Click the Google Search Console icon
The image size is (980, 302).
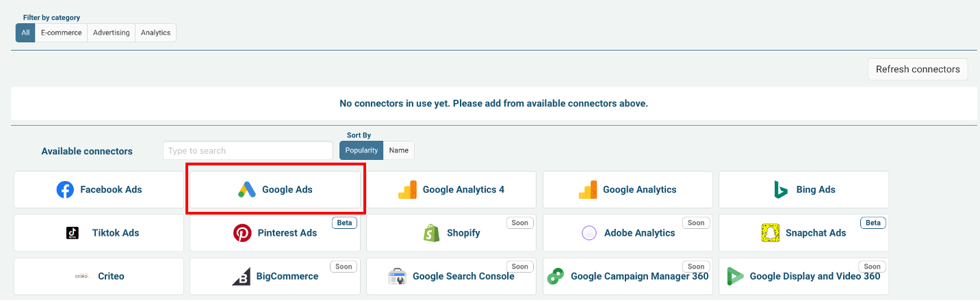(x=398, y=276)
